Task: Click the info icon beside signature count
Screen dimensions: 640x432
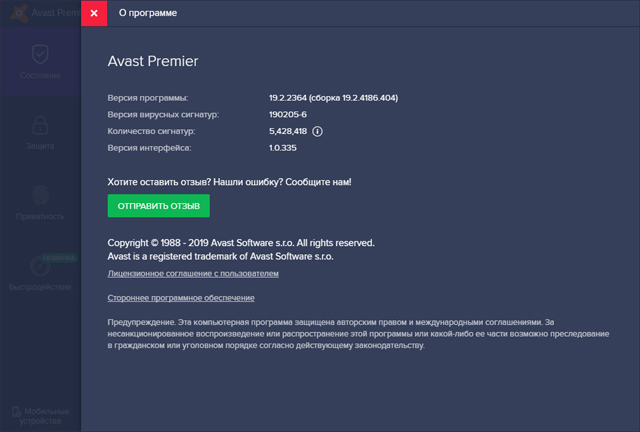Action: point(318,131)
